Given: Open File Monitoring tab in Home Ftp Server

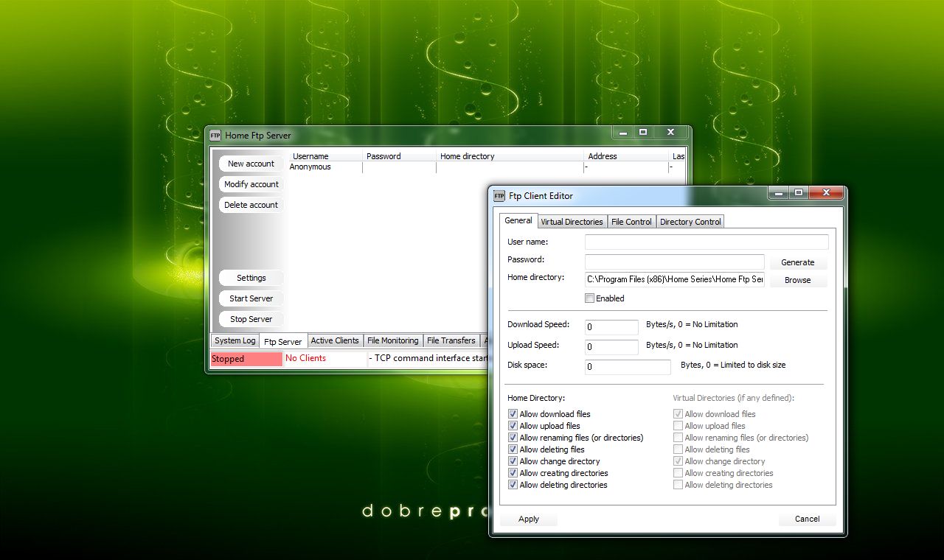Looking at the screenshot, I should (x=393, y=340).
